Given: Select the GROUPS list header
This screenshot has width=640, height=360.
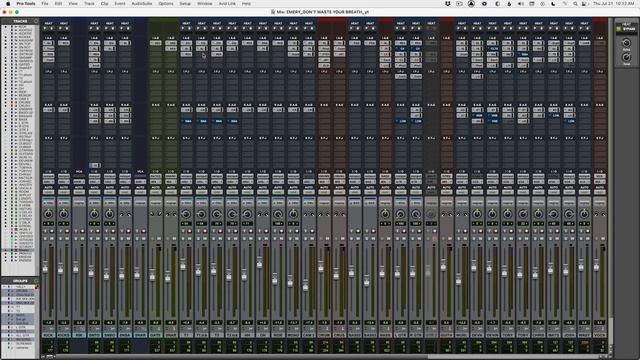Looking at the screenshot, I should tap(20, 281).
